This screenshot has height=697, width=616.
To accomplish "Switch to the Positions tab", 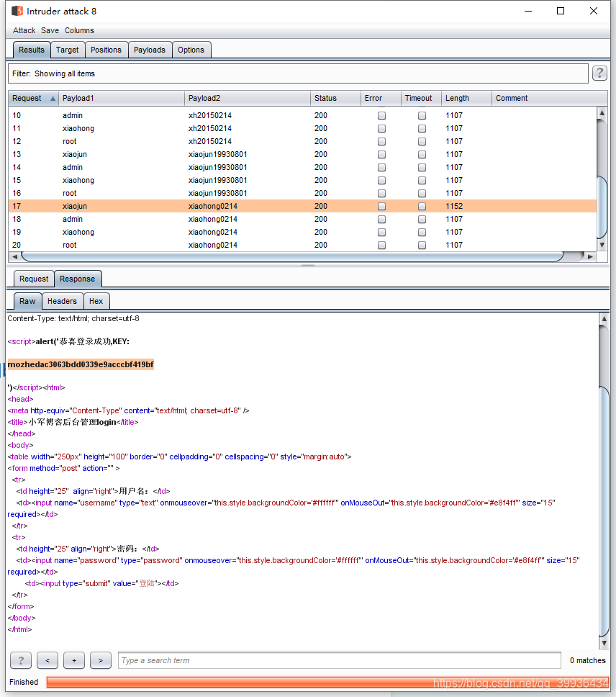I will pos(106,50).
